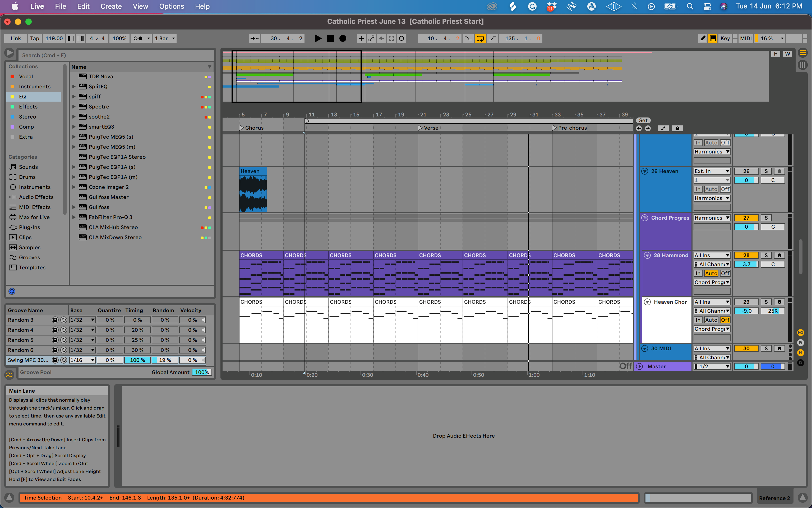Expand the SplitEQ preset folder

coord(74,87)
